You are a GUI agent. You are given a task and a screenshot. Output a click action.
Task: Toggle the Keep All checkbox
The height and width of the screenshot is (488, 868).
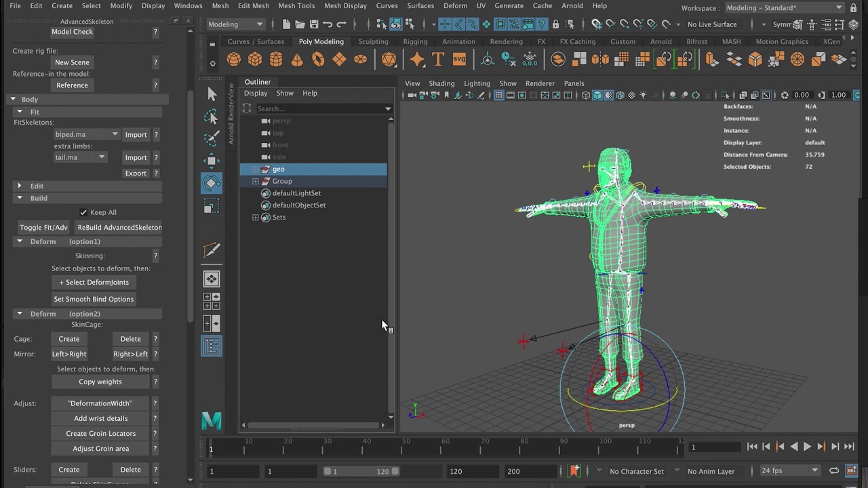83,212
